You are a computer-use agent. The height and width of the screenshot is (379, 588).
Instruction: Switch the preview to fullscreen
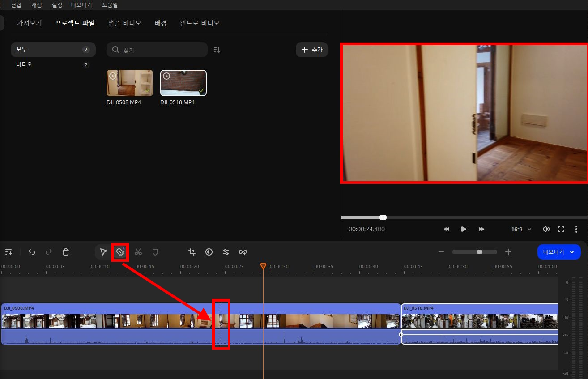561,229
